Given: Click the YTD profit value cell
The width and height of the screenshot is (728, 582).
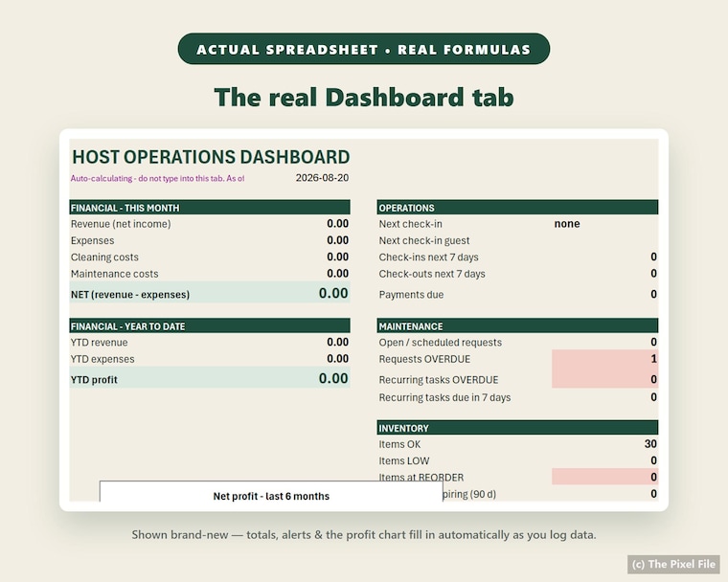Looking at the screenshot, I should [x=333, y=378].
